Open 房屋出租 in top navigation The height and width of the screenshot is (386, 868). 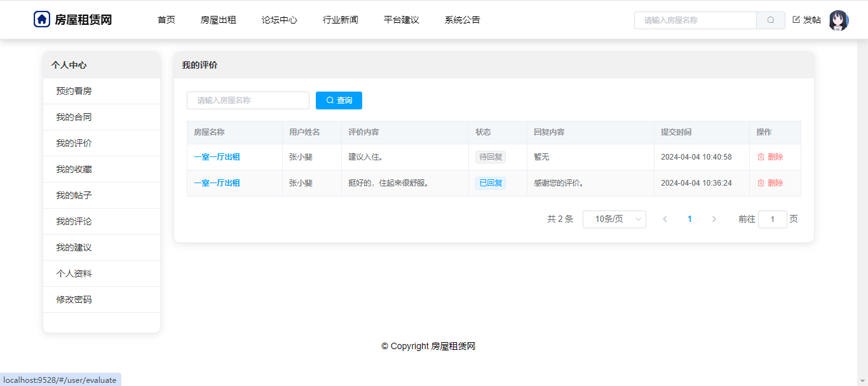click(x=218, y=20)
